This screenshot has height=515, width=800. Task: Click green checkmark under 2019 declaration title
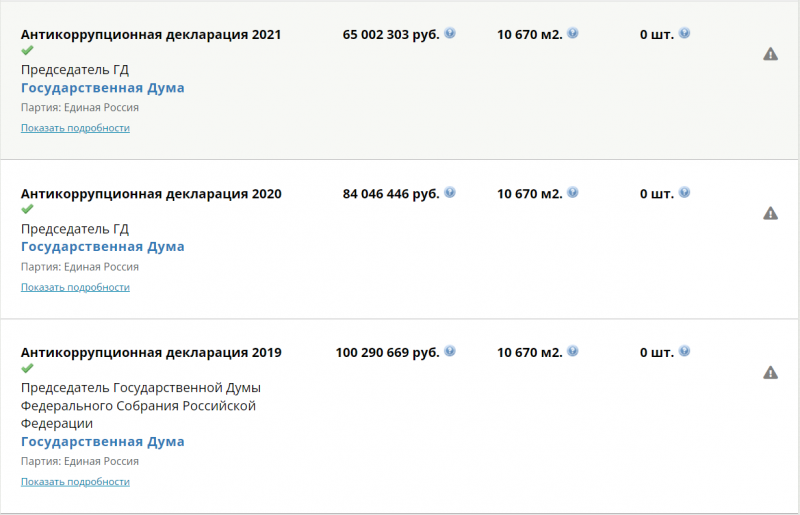click(x=28, y=368)
